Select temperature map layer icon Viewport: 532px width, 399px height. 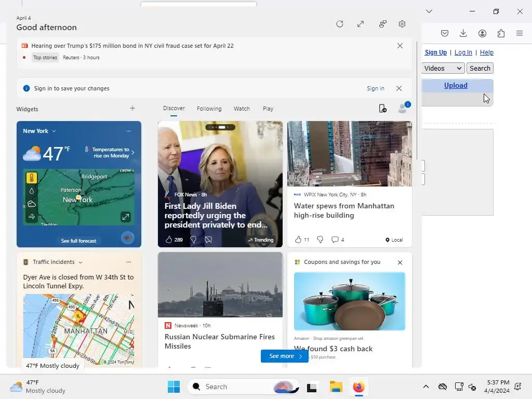(32, 178)
